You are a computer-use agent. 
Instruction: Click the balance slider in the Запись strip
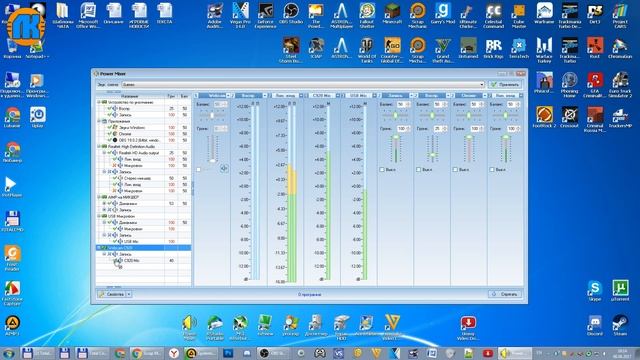(x=395, y=116)
